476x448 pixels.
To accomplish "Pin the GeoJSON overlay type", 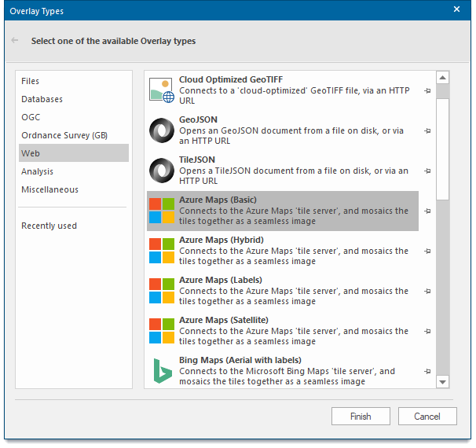I will coord(427,130).
